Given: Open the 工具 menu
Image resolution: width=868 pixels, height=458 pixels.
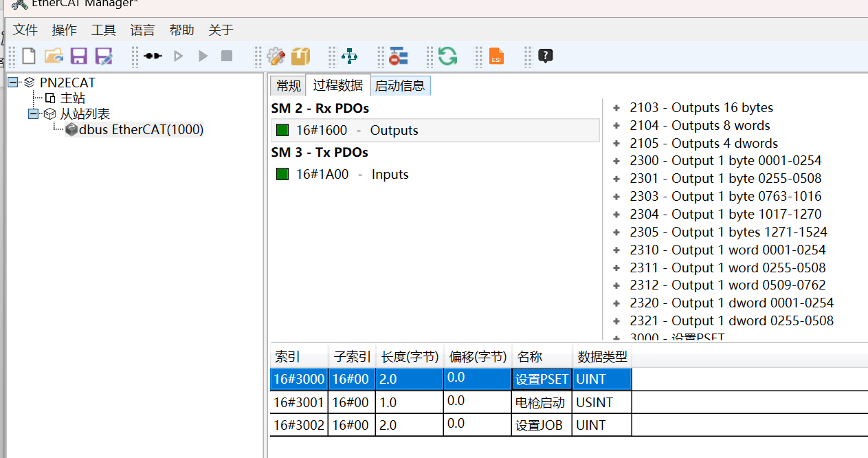Looking at the screenshot, I should pyautogui.click(x=104, y=30).
